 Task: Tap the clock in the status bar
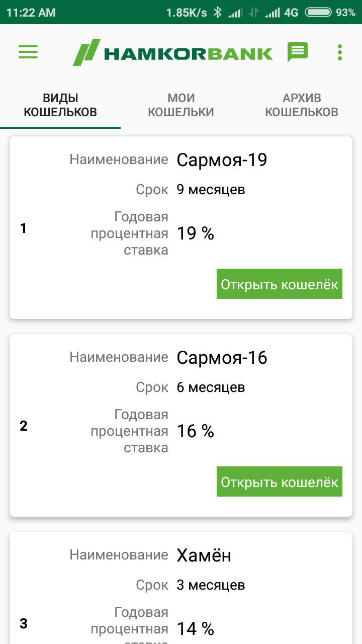pyautogui.click(x=31, y=13)
